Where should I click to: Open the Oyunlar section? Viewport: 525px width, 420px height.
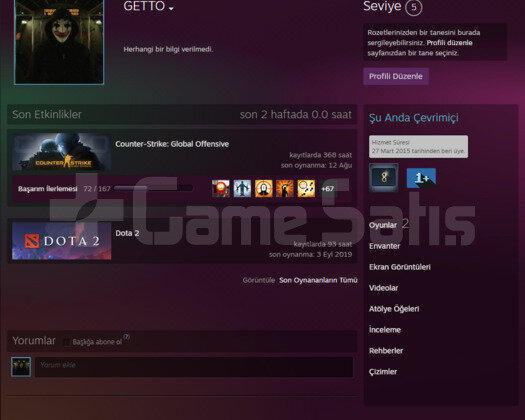coord(383,225)
